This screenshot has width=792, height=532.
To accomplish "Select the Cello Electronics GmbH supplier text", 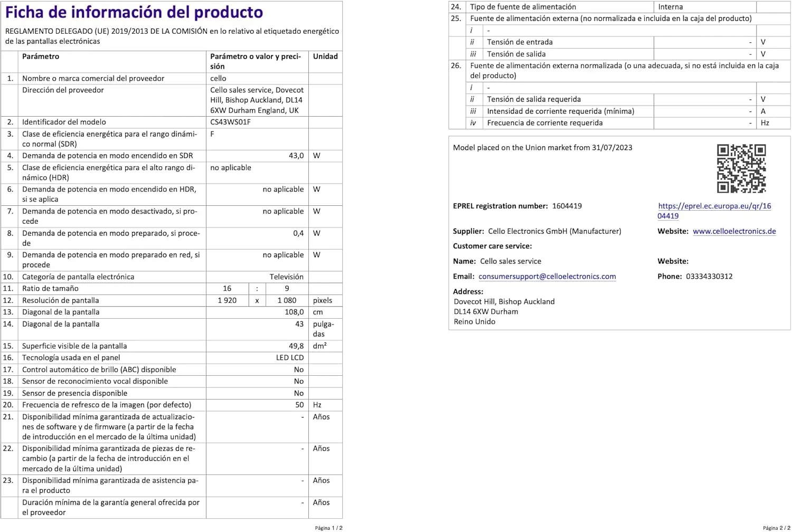I will 554,231.
